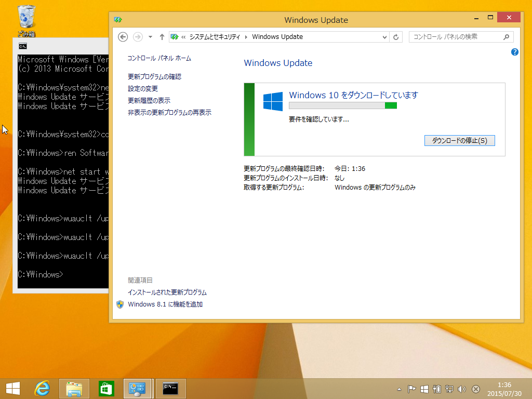Click ダウンロードの停止(S) button
This screenshot has height=399, width=532.
point(460,140)
